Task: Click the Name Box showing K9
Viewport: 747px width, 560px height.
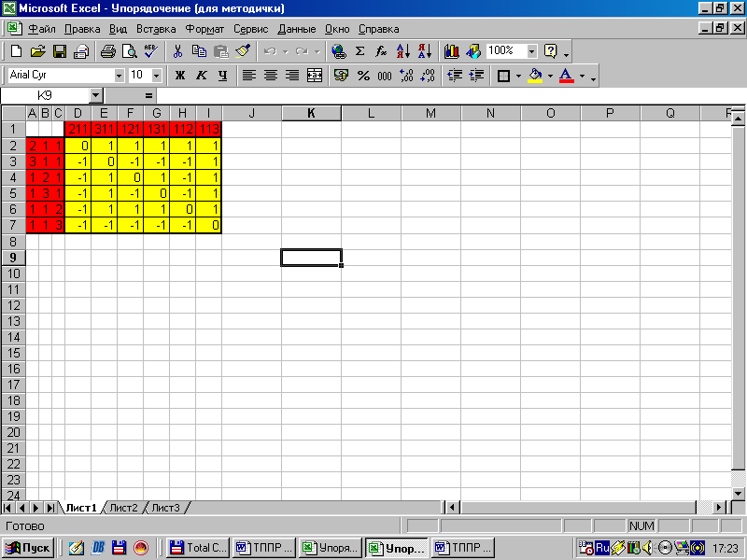Action: (x=45, y=96)
